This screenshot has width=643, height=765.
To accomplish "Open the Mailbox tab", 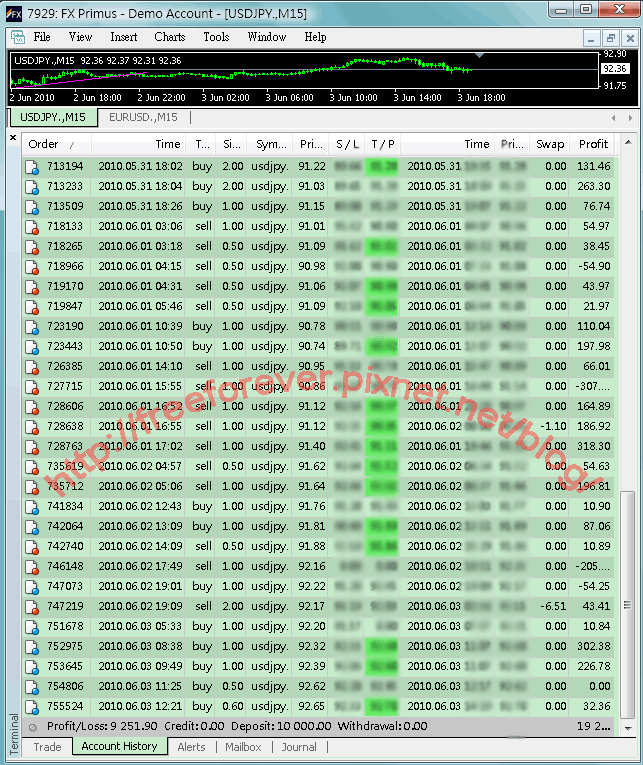I will click(243, 747).
